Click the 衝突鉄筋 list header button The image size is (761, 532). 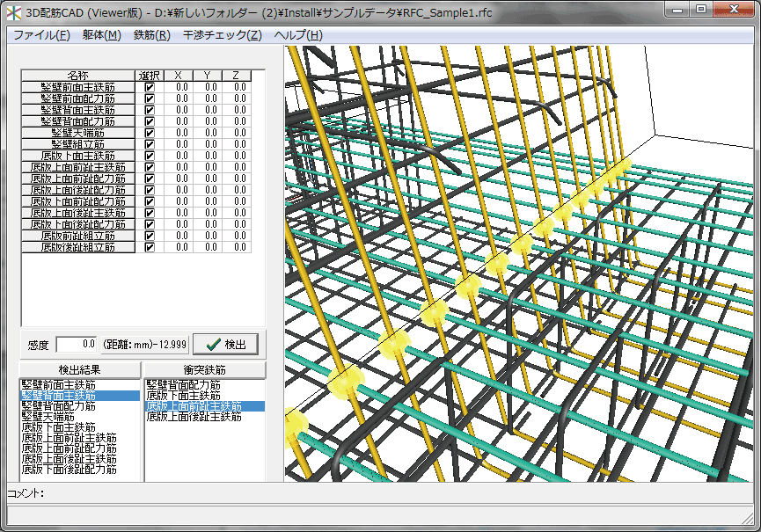tap(204, 369)
